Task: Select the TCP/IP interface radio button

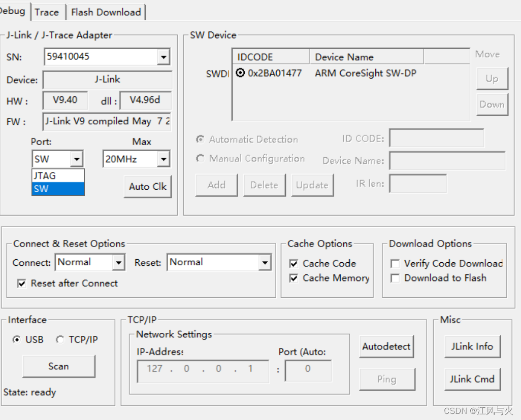Action: coord(59,339)
